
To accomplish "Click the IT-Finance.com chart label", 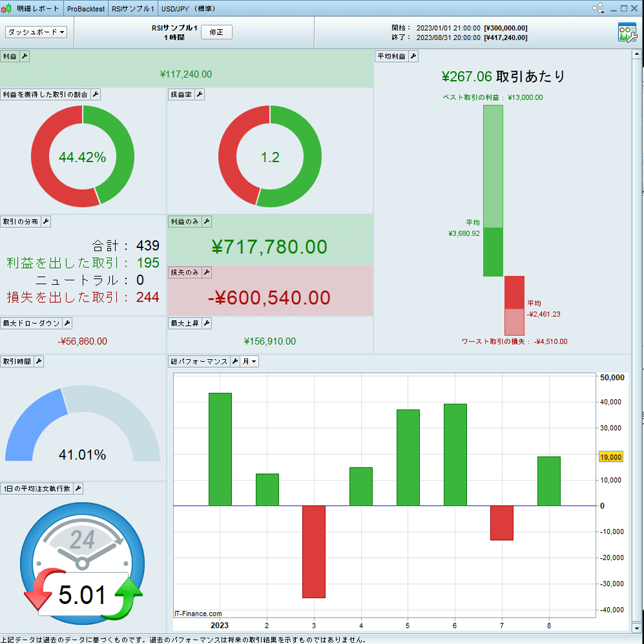I will [198, 614].
